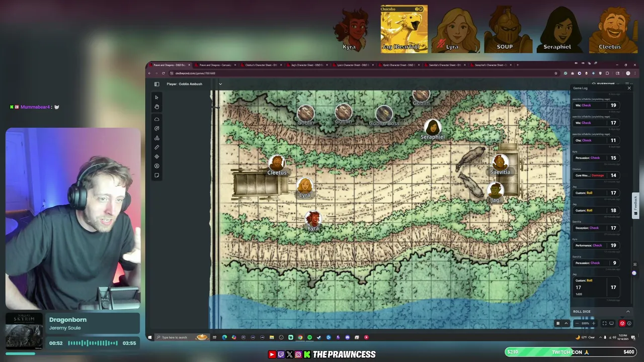Select the ping target tool
The width and height of the screenshot is (644, 362).
click(156, 129)
